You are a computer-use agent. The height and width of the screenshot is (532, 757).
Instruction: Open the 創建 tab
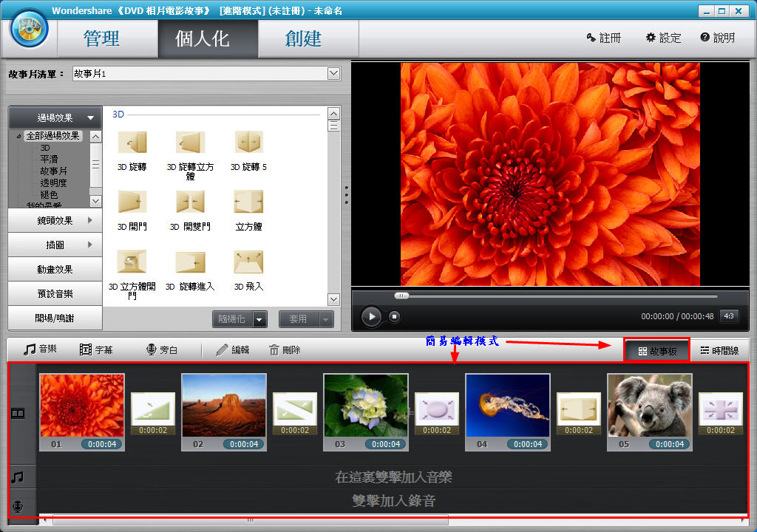pyautogui.click(x=303, y=38)
